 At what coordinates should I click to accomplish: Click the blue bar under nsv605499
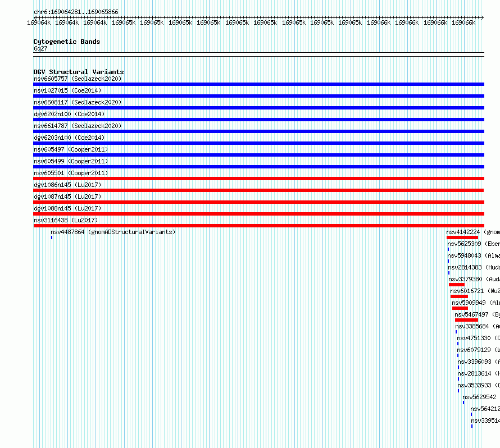pyautogui.click(x=258, y=167)
